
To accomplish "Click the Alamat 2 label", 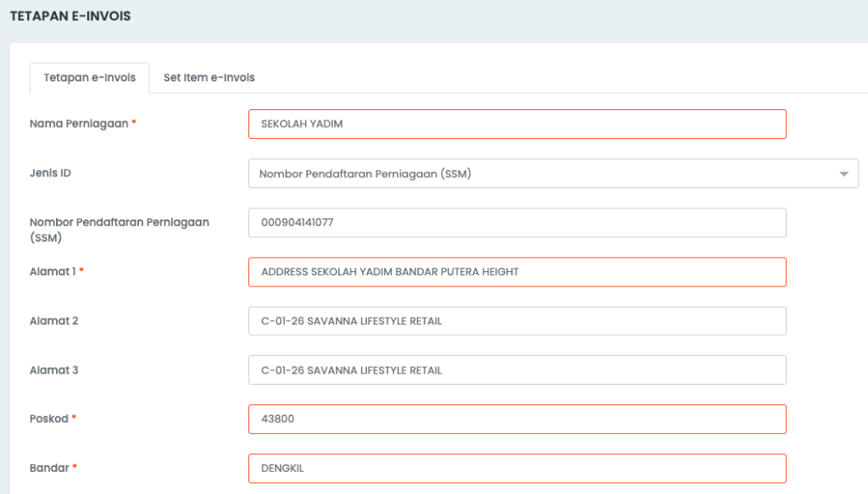I will [x=53, y=321].
